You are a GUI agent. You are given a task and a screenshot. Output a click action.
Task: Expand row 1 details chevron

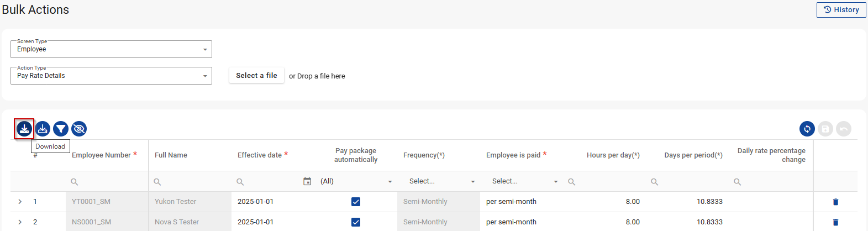tap(20, 202)
